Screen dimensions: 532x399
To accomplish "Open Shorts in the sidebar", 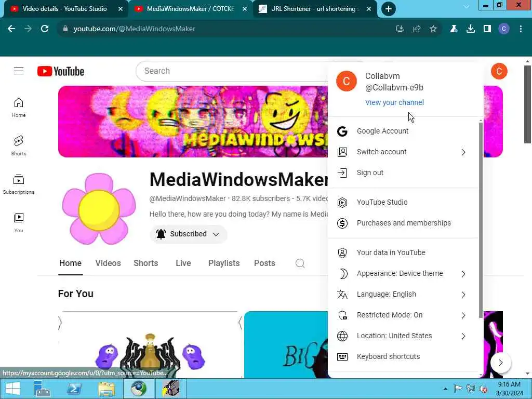I will pyautogui.click(x=19, y=146).
